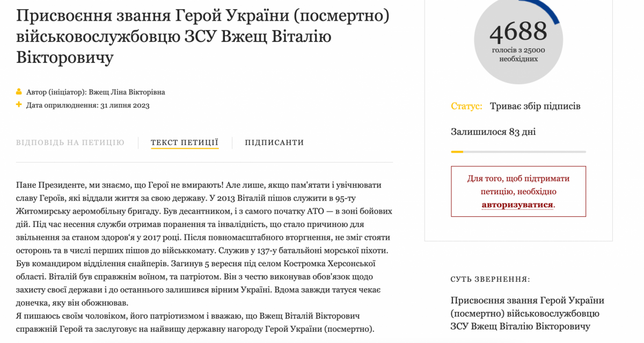The image size is (644, 343).
Task: Click the yellow author person icon
Action: [20, 91]
